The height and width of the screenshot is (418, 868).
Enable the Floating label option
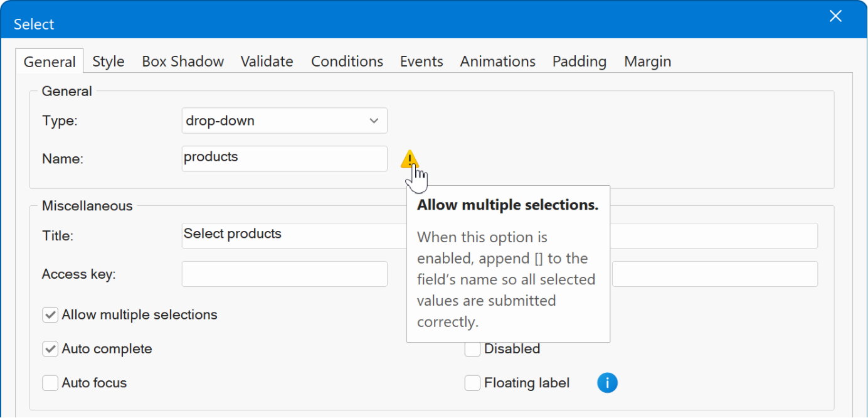click(472, 383)
